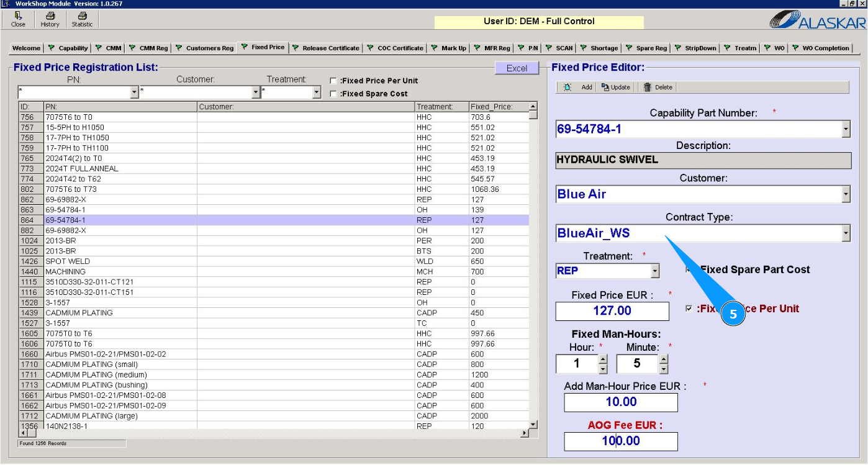Enable Fixed Price Per Unit list filter
The width and height of the screenshot is (868, 465).
coord(333,81)
